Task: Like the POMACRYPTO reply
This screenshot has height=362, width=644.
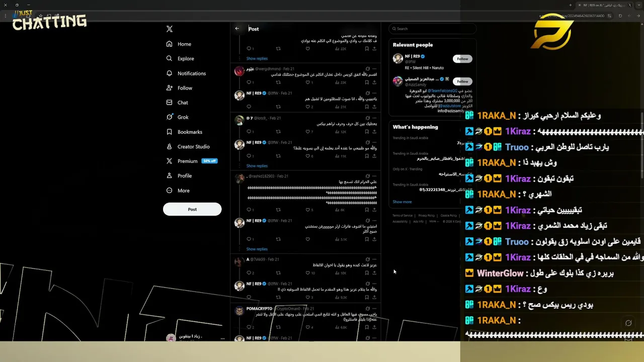Action: 308,327
